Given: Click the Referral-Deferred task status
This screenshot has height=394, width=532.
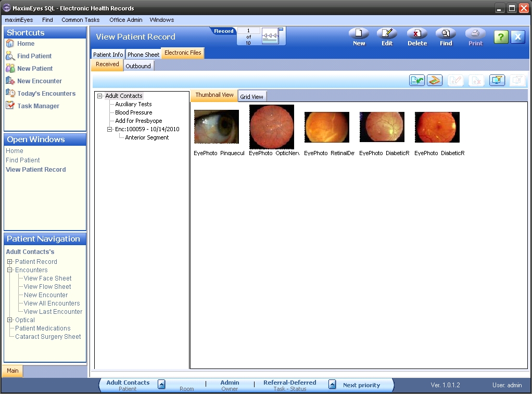Looking at the screenshot, I should (290, 383).
